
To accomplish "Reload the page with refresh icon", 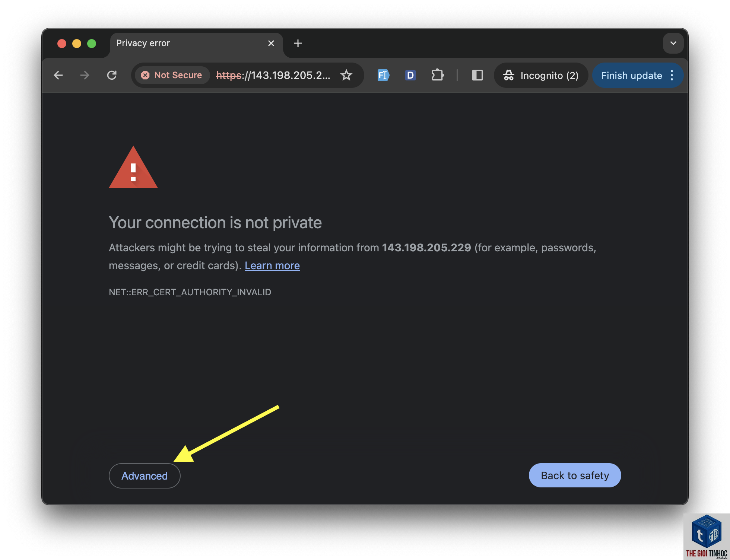I will coord(112,75).
